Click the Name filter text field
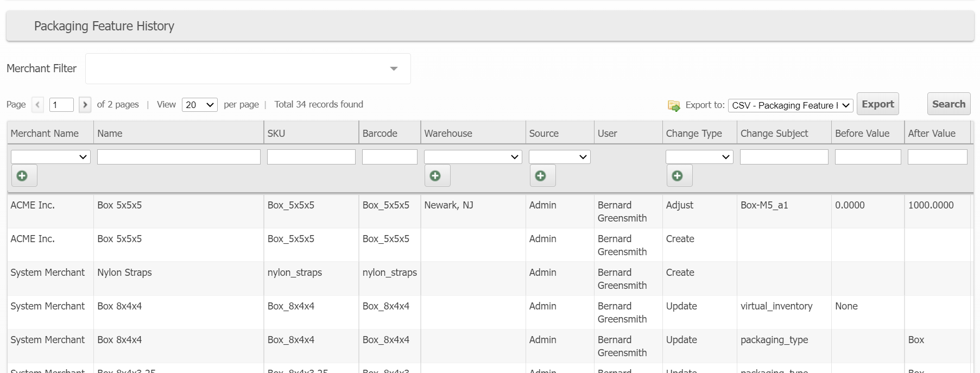The width and height of the screenshot is (980, 373). pos(179,157)
